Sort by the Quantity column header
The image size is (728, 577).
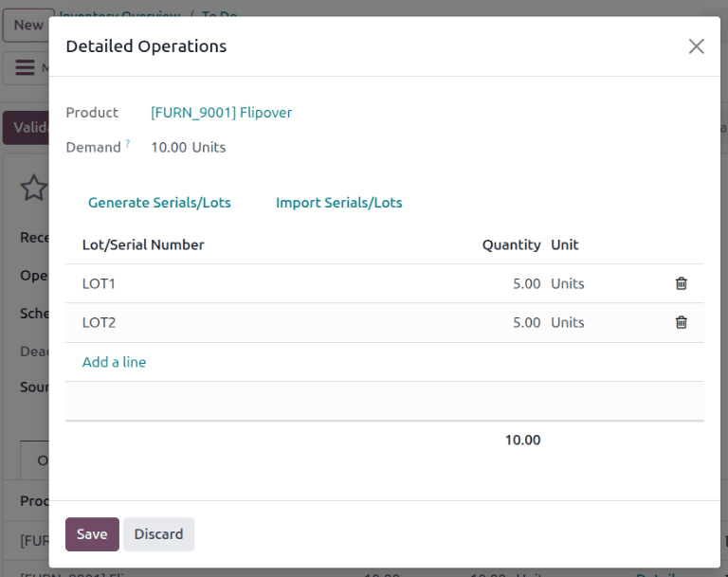511,244
